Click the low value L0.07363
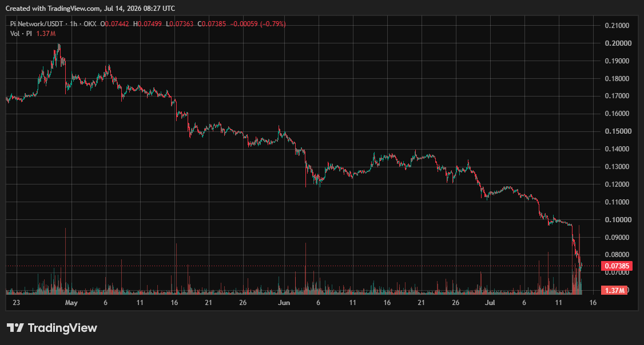Screen dimensions: 644x345 (180, 24)
